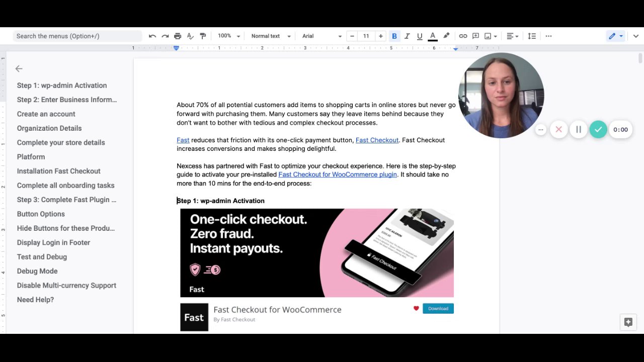
Task: Click the Insert image icon
Action: 488,36
